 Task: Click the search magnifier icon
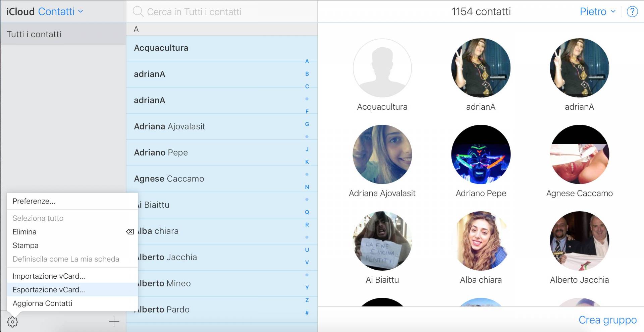(138, 12)
